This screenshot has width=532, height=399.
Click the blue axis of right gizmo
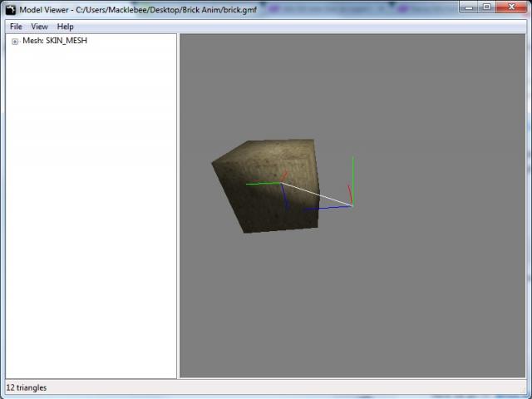[328, 208]
